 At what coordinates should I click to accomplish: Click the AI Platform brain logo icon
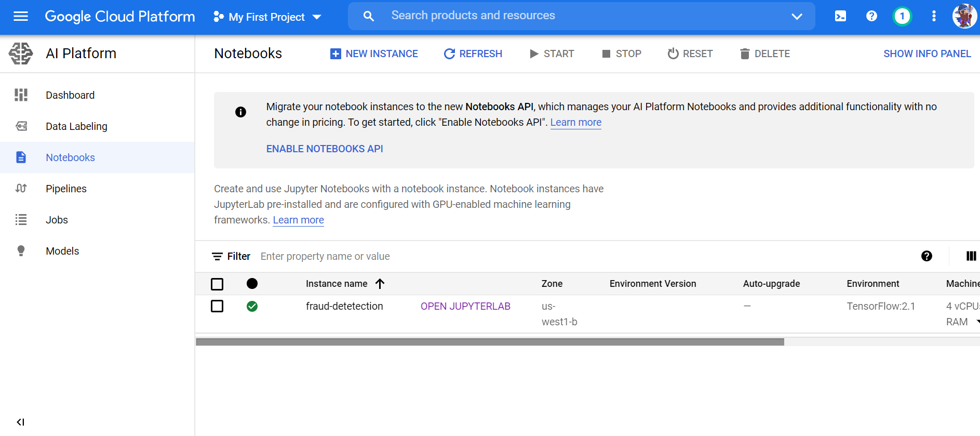click(21, 54)
